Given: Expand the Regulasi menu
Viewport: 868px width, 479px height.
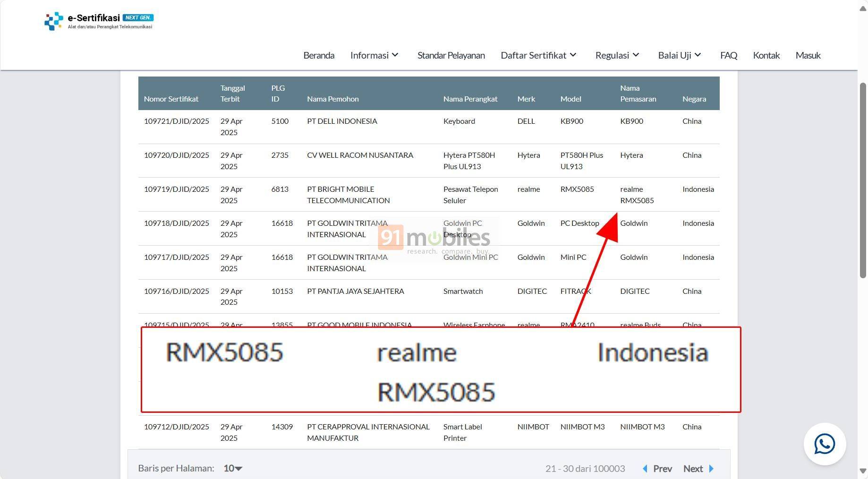Looking at the screenshot, I should pyautogui.click(x=617, y=55).
